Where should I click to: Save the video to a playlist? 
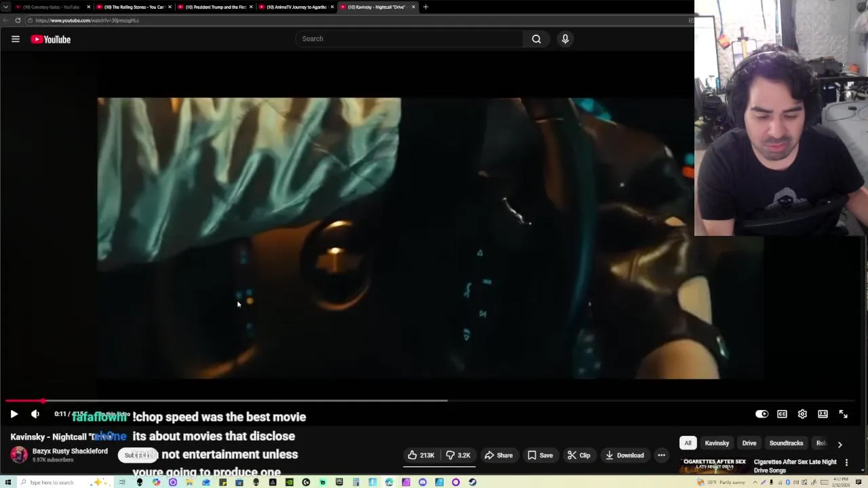(x=540, y=455)
